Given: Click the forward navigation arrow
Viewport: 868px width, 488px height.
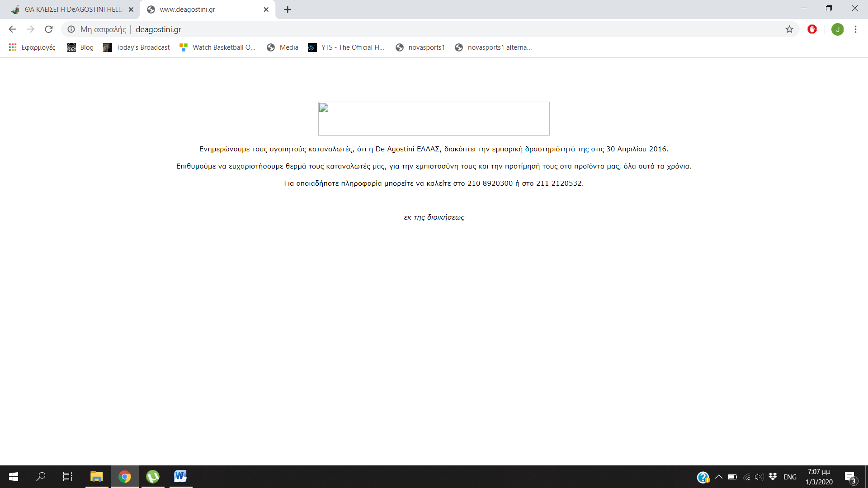Looking at the screenshot, I should pyautogui.click(x=30, y=29).
